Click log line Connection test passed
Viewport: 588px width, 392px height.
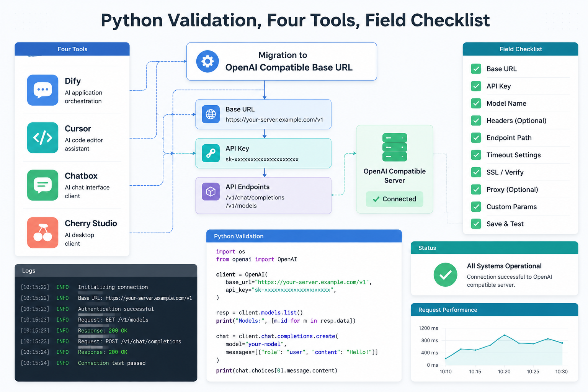coord(112,363)
